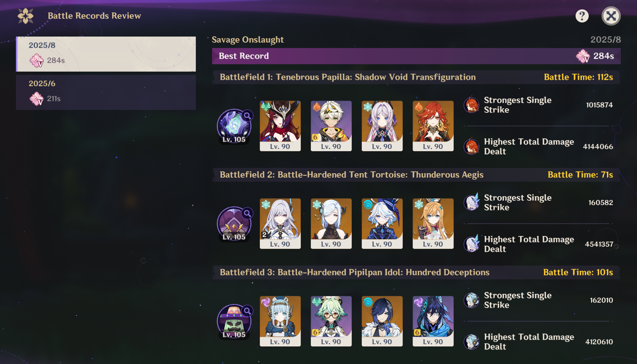Screen dimensions: 637x364
Task: Click the blond Pyro character in Battlefield 1
Action: pos(331,126)
